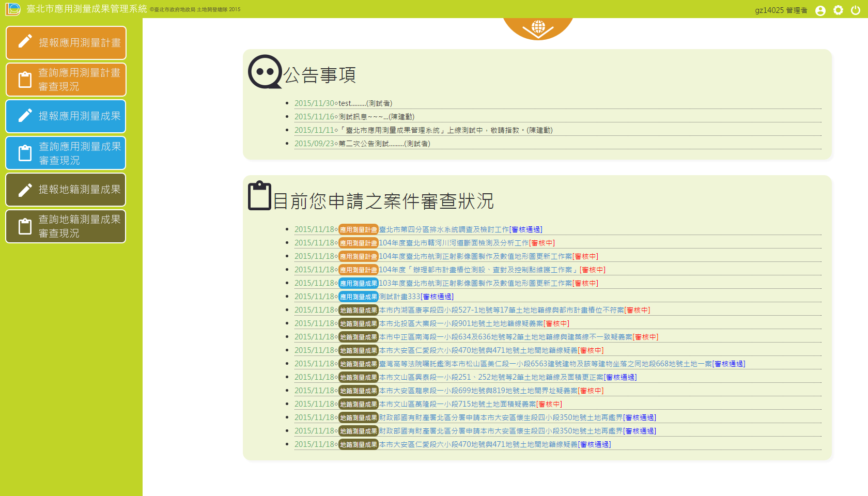
Task: Open case 104年度臺北市轄河川河道斷面檢測及分析工作
Action: tap(454, 243)
